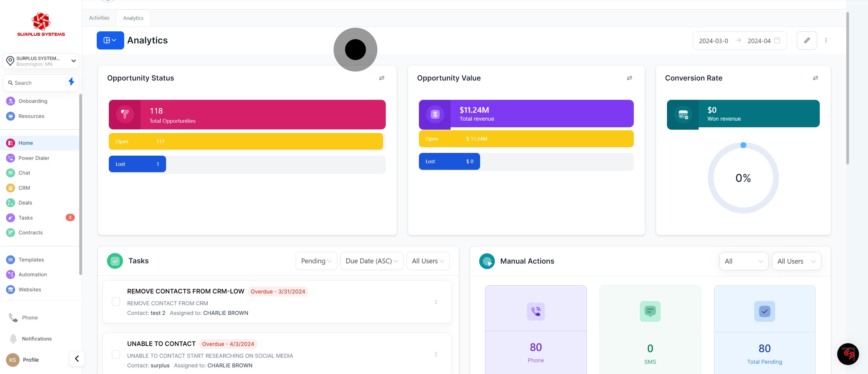Click the blue Lost opportunities bar
Screen dimensions: 868x374
pos(137,164)
